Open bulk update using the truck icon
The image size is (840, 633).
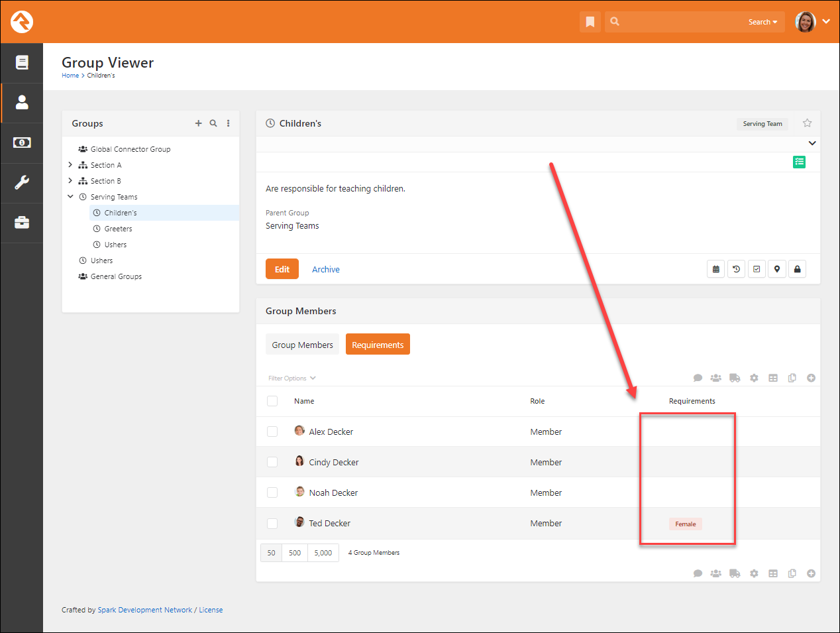[735, 377]
